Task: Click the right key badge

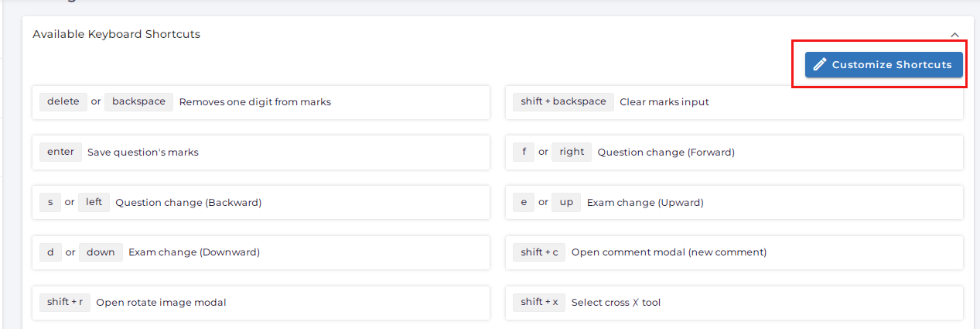Action: [572, 152]
